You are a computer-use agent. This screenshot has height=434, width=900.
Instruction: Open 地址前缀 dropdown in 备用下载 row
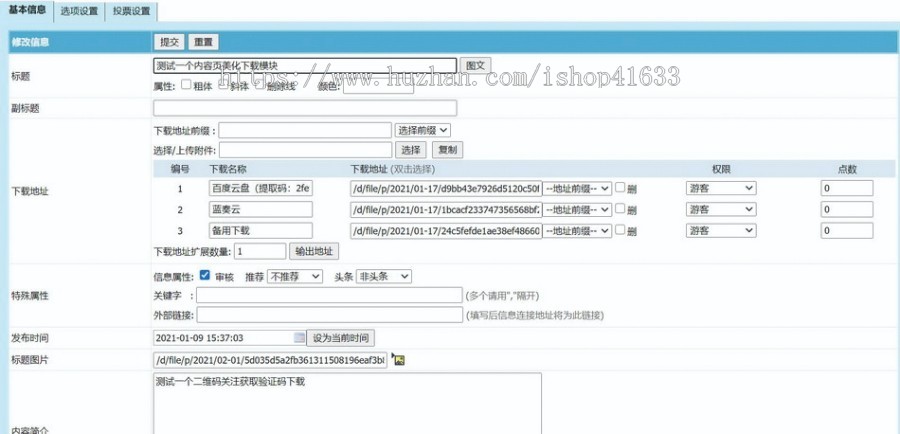click(x=577, y=231)
